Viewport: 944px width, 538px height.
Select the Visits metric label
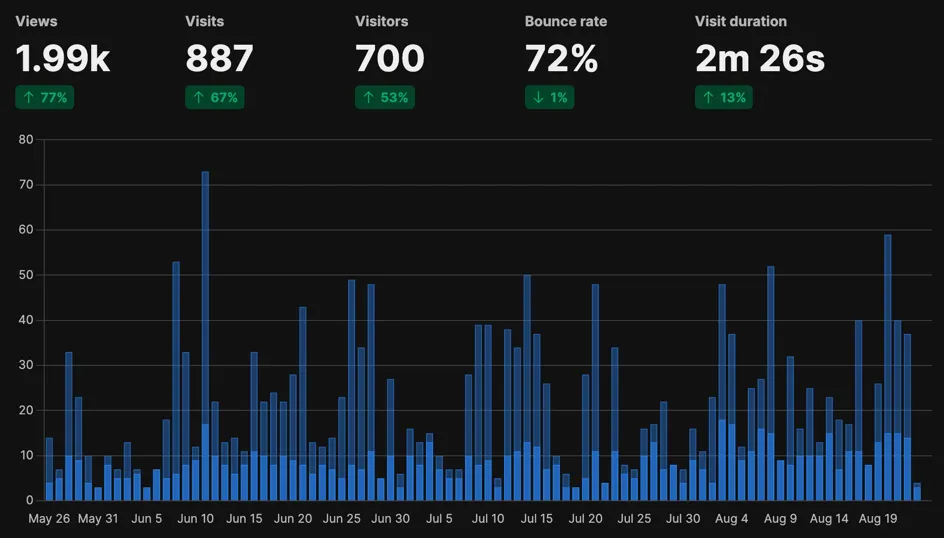(x=204, y=21)
